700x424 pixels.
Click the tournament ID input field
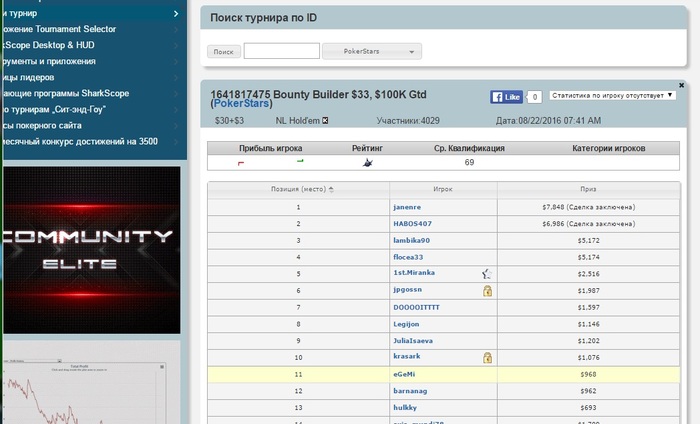click(282, 51)
